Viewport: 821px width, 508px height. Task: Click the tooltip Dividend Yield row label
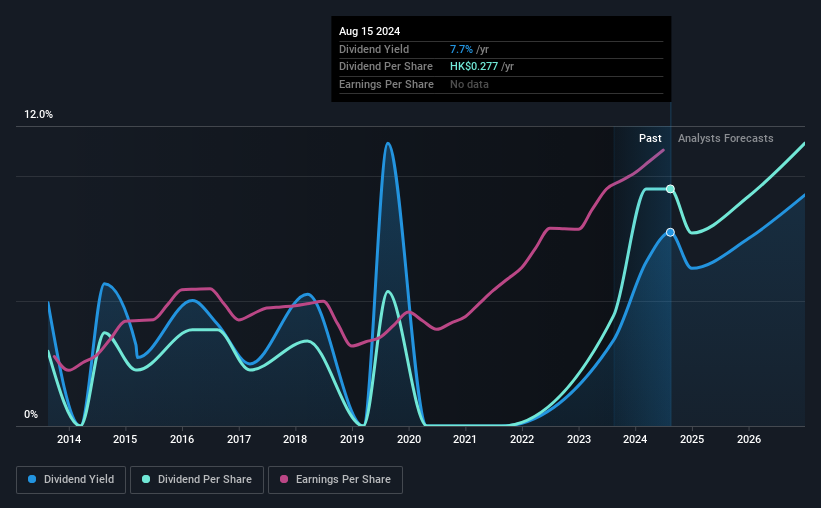click(374, 49)
